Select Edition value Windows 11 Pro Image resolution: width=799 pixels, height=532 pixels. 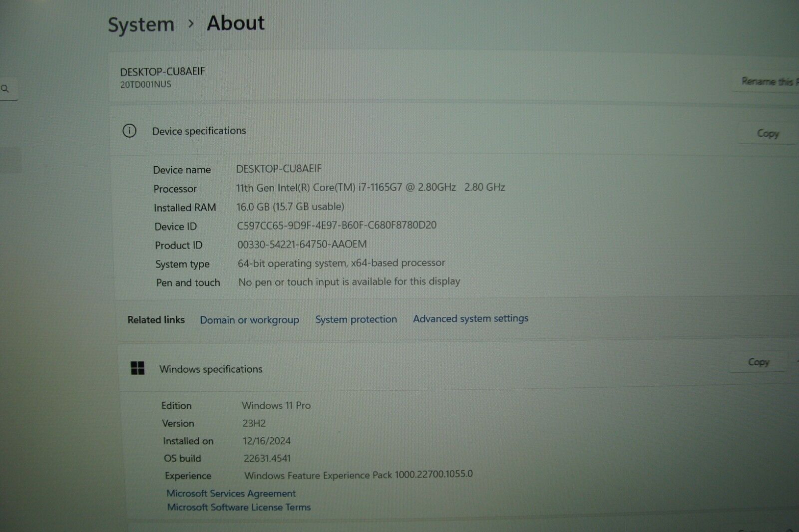click(x=276, y=405)
